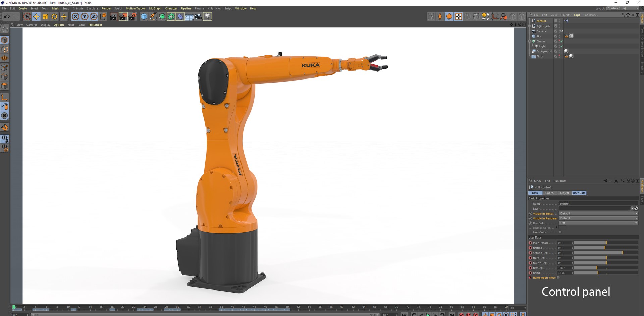The width and height of the screenshot is (644, 316).
Task: Toggle Cloner enable checkmark
Action: coord(561,41)
